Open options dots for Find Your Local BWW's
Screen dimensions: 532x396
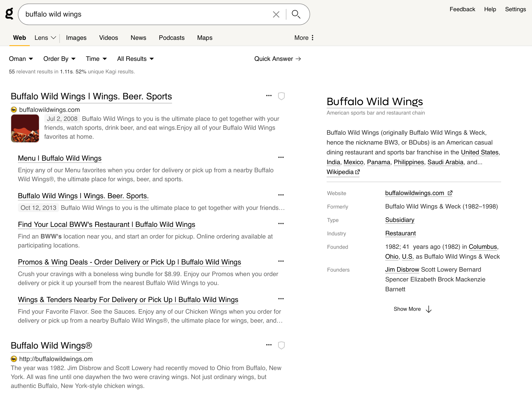pos(281,224)
